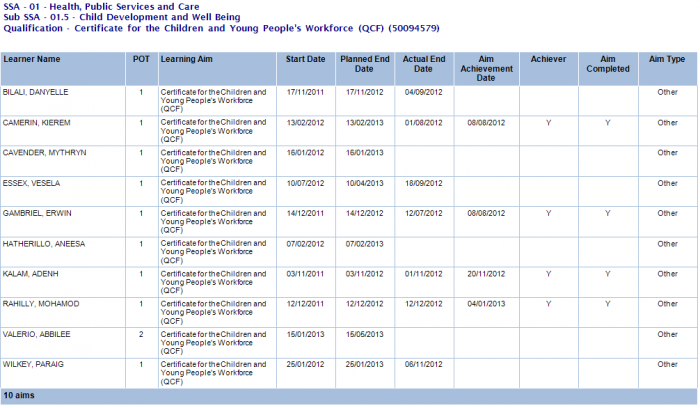The width and height of the screenshot is (700, 408).
Task: Click POT value 2 for VALERIO, ABBILEE
Action: tap(141, 334)
